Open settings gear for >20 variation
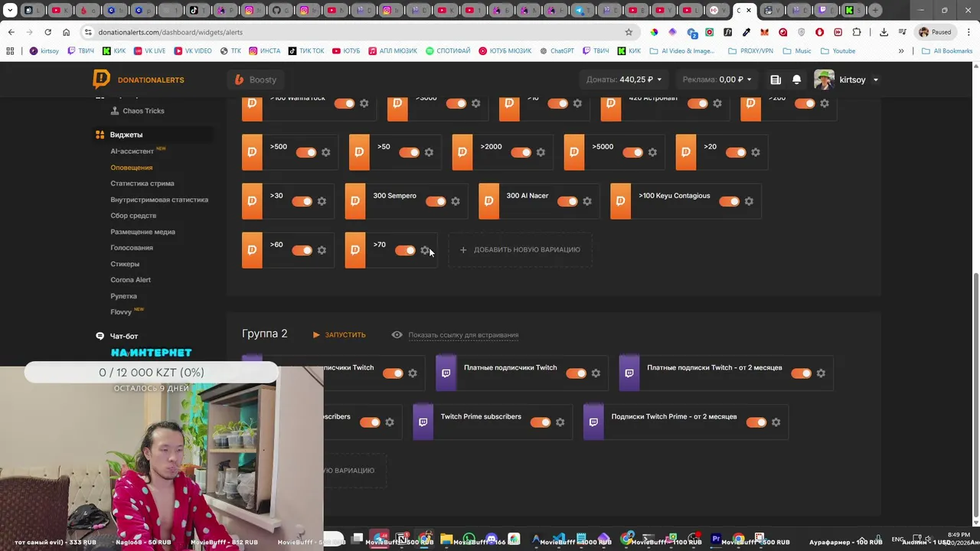The image size is (980, 551). point(756,152)
